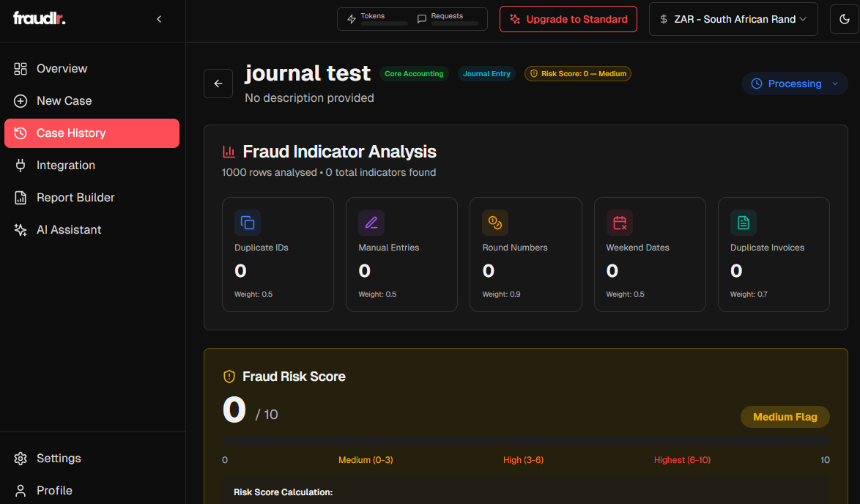Select the Weekend Dates card label

638,248
